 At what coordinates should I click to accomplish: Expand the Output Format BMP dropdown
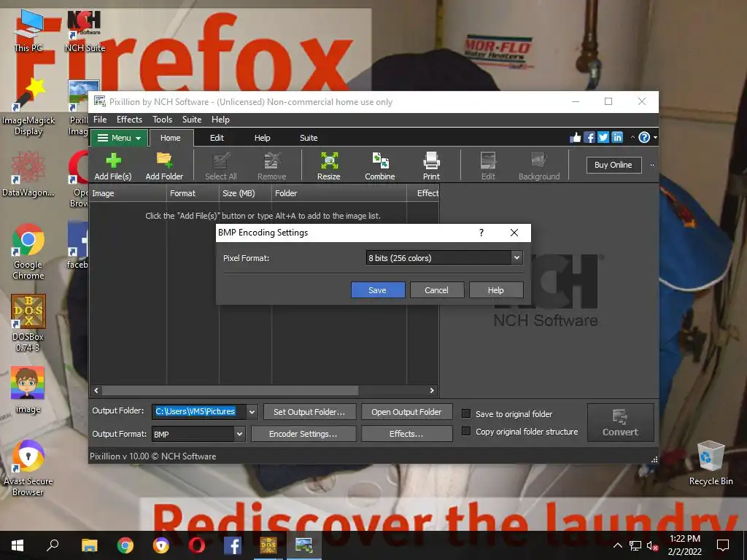pos(239,434)
